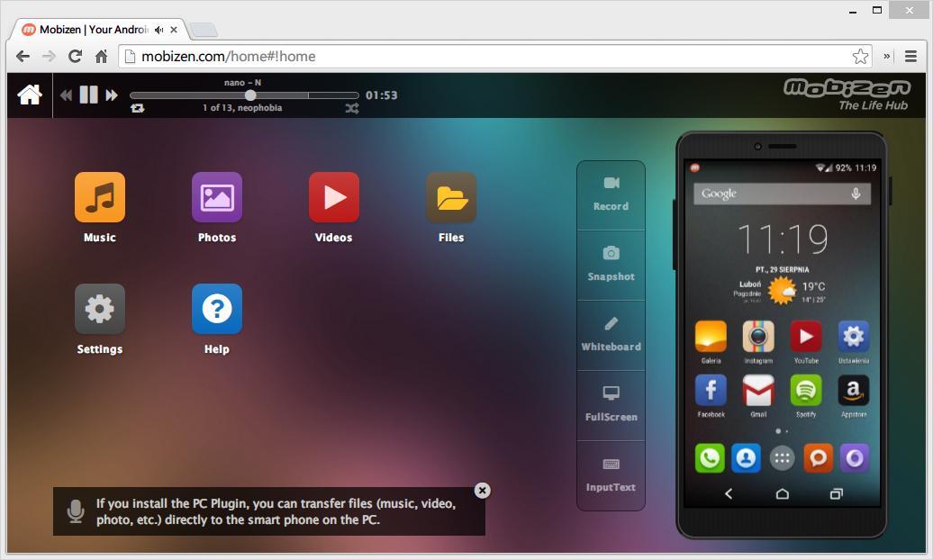933x560 pixels.
Task: Open the Files section
Action: [x=451, y=197]
